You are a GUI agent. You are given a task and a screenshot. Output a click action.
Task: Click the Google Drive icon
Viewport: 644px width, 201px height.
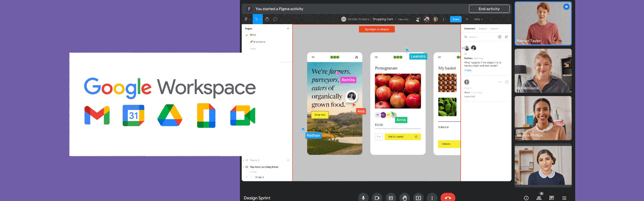[169, 116]
